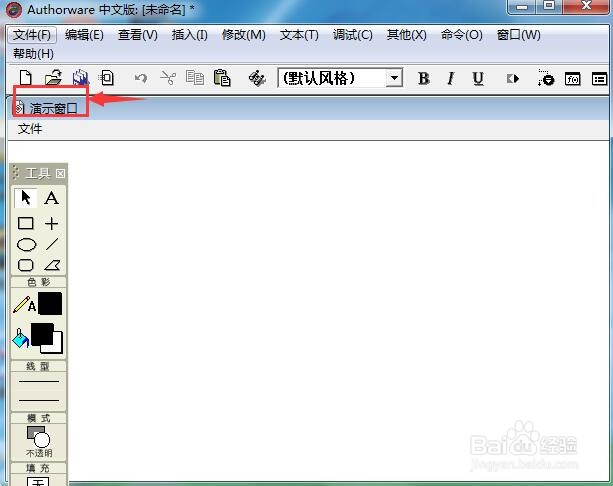
Task: Minimize the Authorware window
Action: (x=521, y=7)
